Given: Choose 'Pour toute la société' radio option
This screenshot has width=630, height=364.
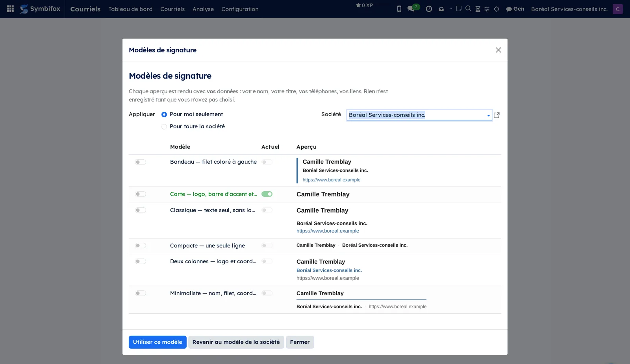Looking at the screenshot, I should 164,127.
